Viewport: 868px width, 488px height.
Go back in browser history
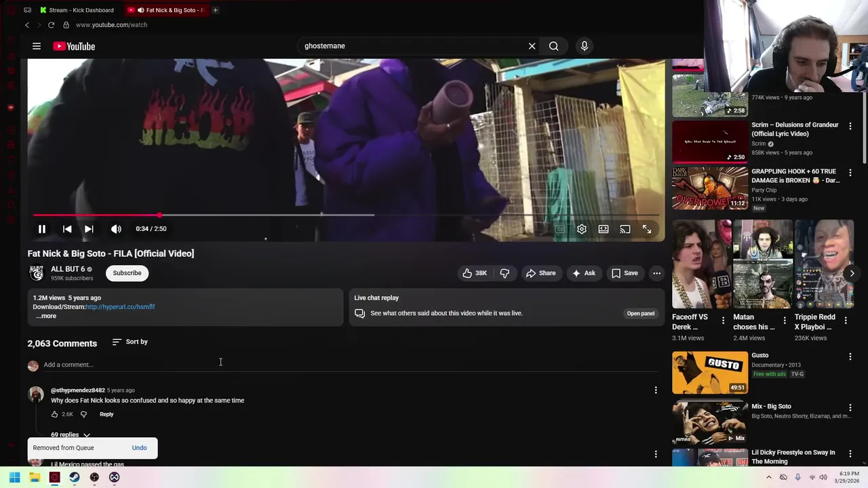27,25
